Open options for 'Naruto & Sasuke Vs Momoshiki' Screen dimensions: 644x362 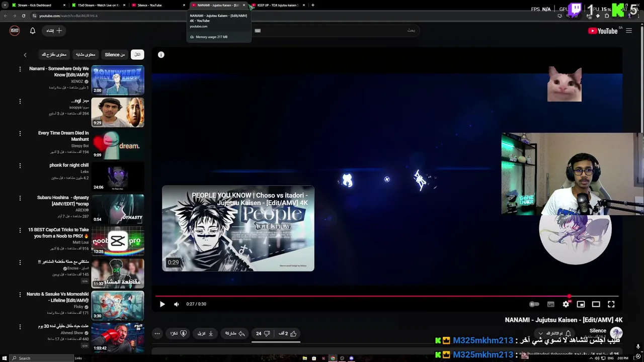(20, 294)
